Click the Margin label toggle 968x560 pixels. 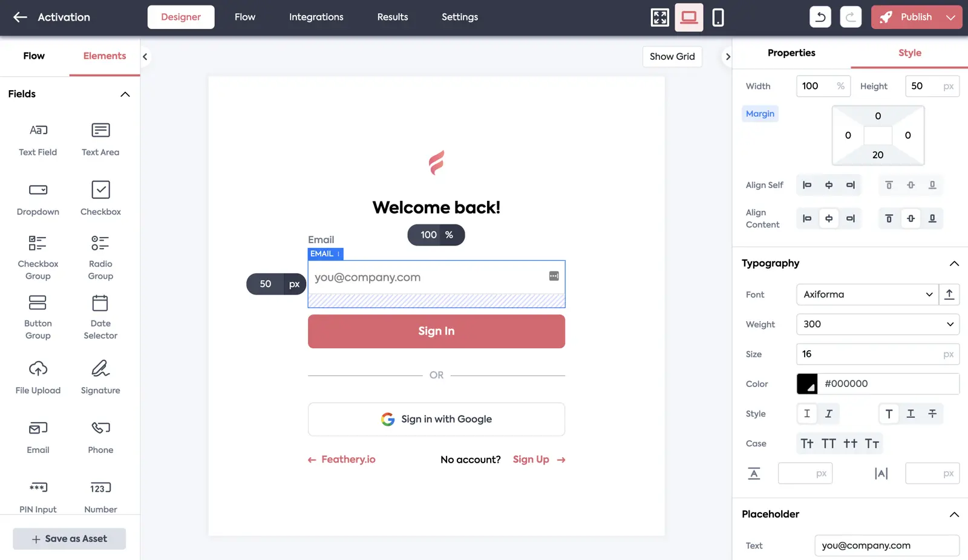[760, 114]
